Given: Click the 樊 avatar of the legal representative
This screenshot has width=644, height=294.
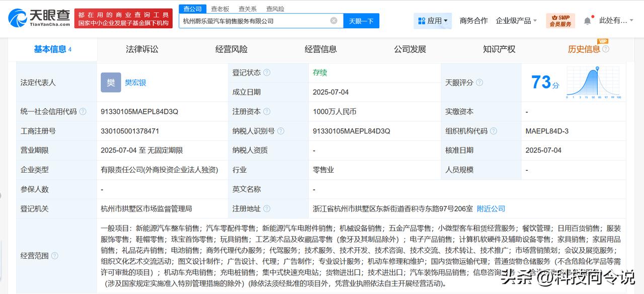Looking at the screenshot, I should click(111, 83).
